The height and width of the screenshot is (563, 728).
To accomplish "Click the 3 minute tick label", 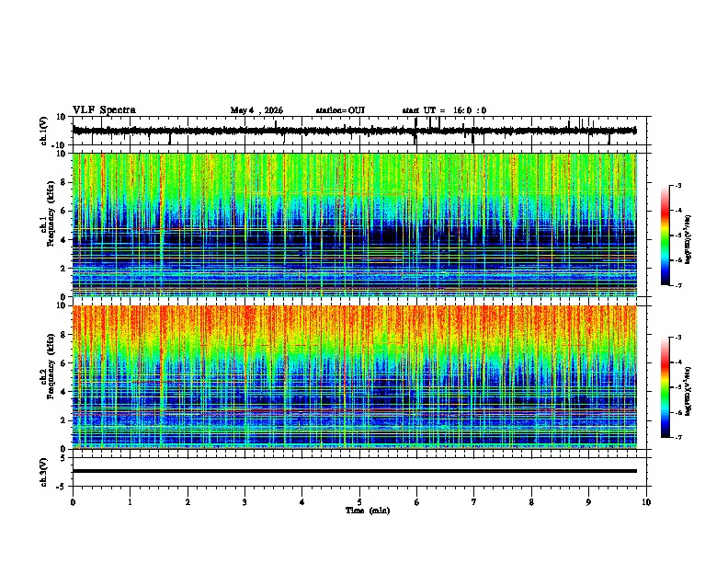I will [x=245, y=502].
